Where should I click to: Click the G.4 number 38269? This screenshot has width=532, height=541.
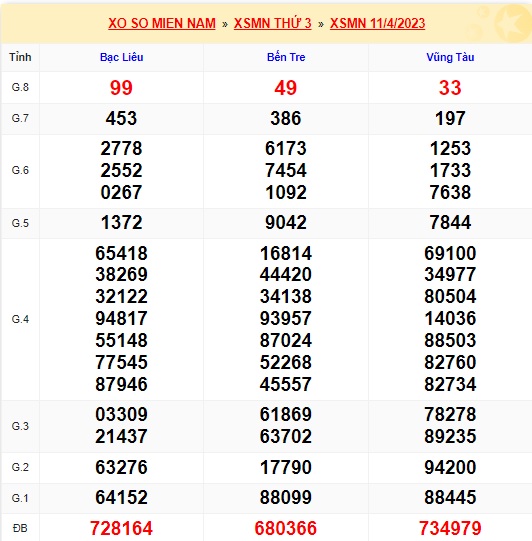coord(121,275)
